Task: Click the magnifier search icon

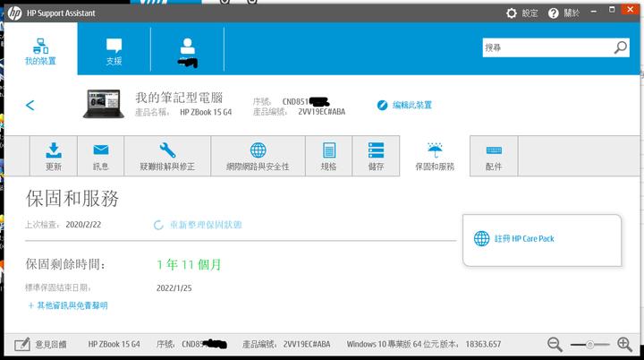Action: (x=621, y=47)
